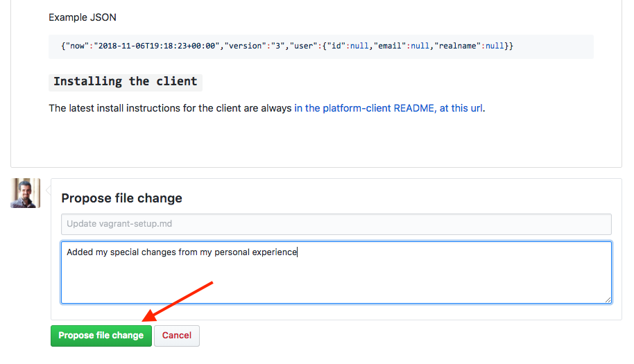
Task: Open the platform-client README link
Action: click(x=388, y=108)
